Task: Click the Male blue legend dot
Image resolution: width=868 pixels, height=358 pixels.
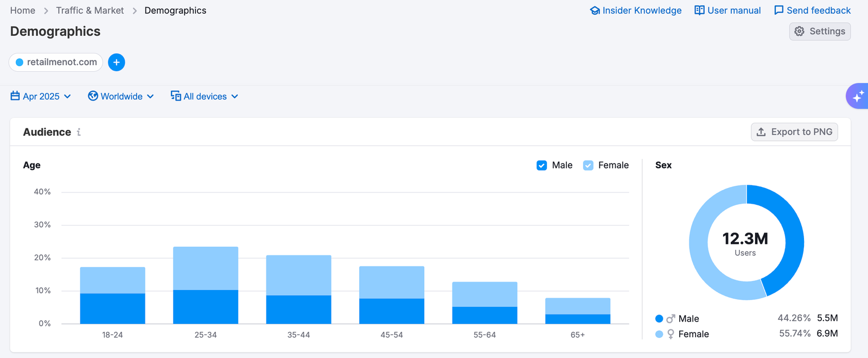Action: pos(659,319)
